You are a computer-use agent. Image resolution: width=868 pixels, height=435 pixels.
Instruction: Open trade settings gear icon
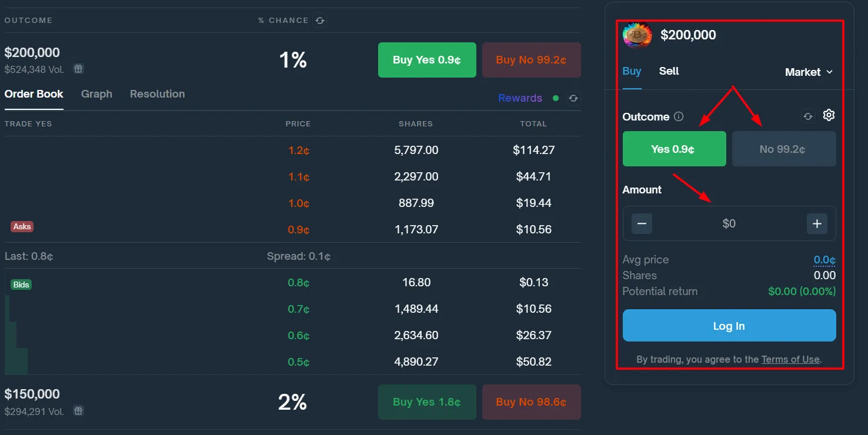coord(829,115)
